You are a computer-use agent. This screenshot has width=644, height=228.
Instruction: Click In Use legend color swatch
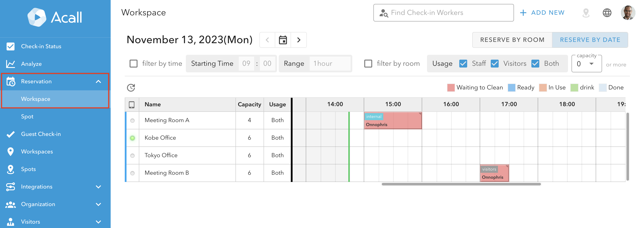point(543,88)
